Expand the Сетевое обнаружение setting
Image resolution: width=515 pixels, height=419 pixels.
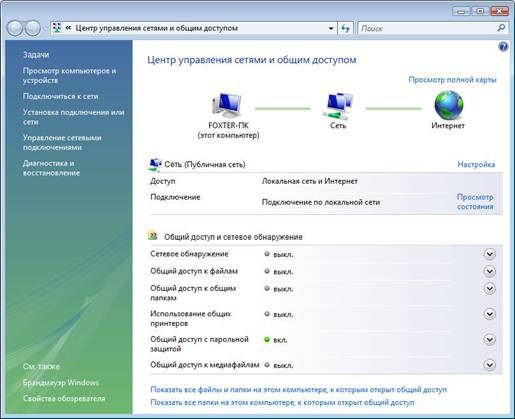[x=489, y=254]
